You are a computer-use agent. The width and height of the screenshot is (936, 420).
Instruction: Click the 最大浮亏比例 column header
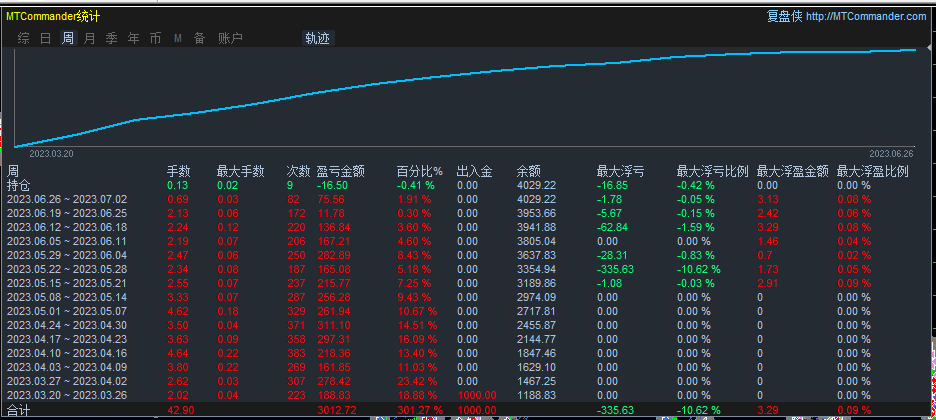[713, 172]
